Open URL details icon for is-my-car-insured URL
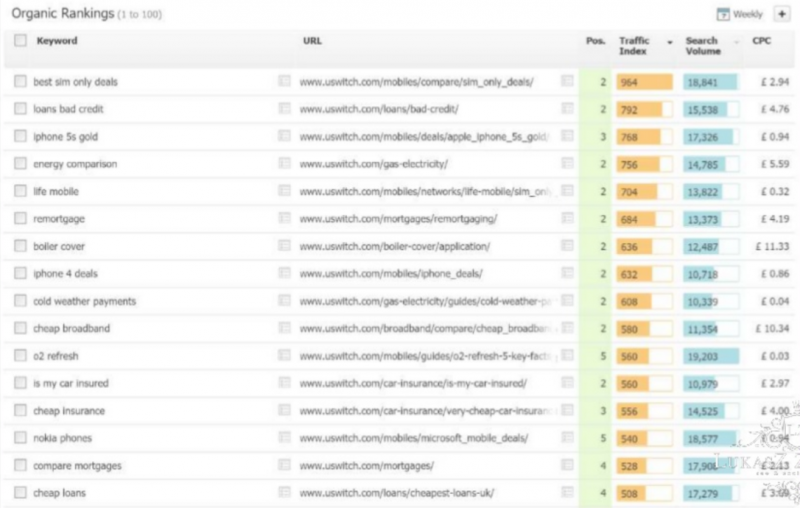Screen dimensions: 800x508 567,383
